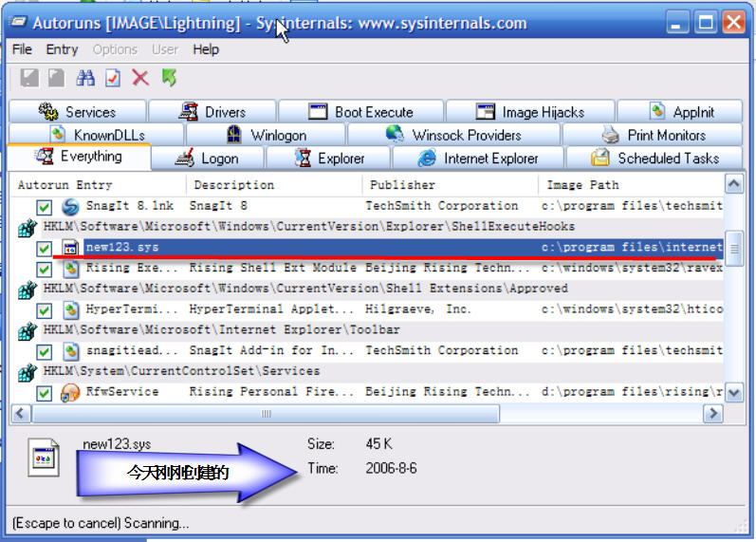Image resolution: width=756 pixels, height=542 pixels.
Task: Click the Hilgraeve, Inc. publisher cell
Action: (x=418, y=309)
